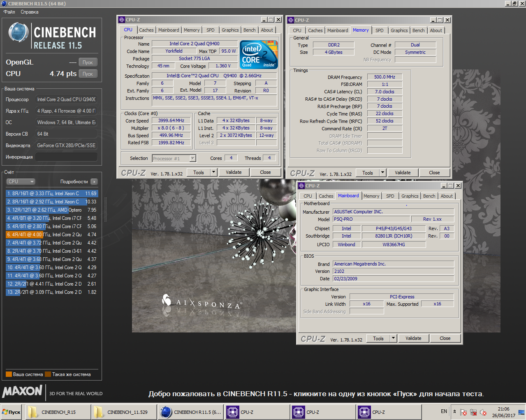526x420 pixels.
Task: Switch to Caches tab in CPU window
Action: pyautogui.click(x=146, y=30)
